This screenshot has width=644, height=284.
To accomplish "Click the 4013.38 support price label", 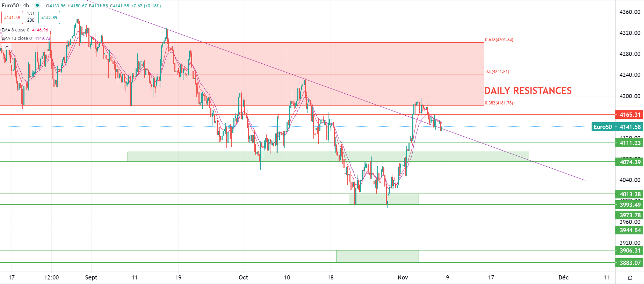I will [630, 194].
